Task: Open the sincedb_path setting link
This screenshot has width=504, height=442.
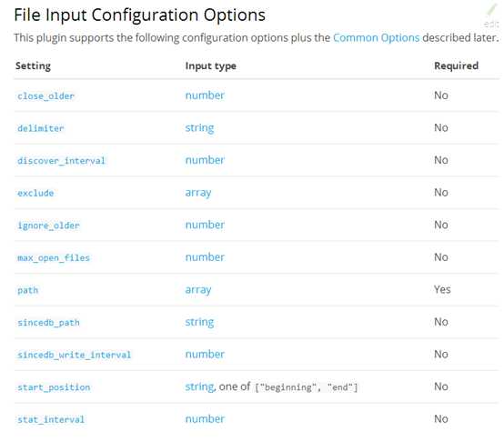Action: click(48, 323)
